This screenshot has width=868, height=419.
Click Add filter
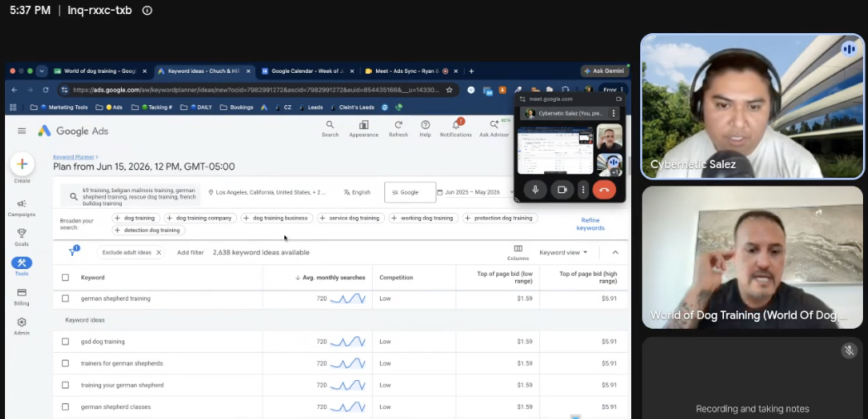click(190, 253)
